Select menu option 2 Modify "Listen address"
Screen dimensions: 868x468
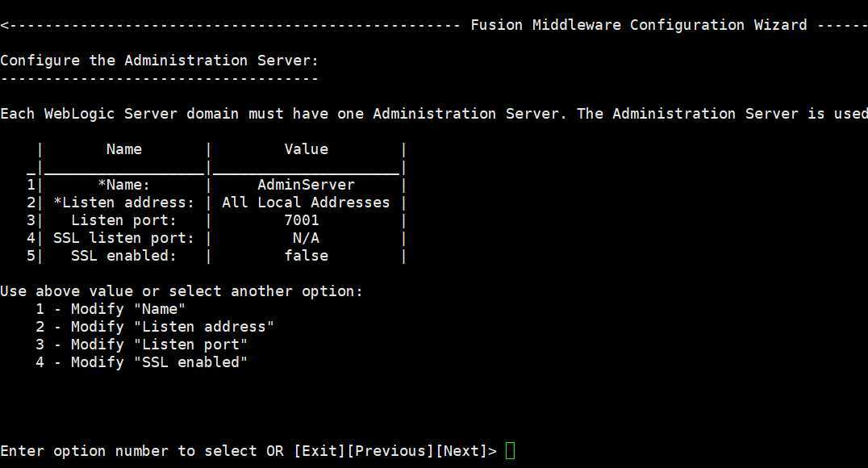click(155, 327)
